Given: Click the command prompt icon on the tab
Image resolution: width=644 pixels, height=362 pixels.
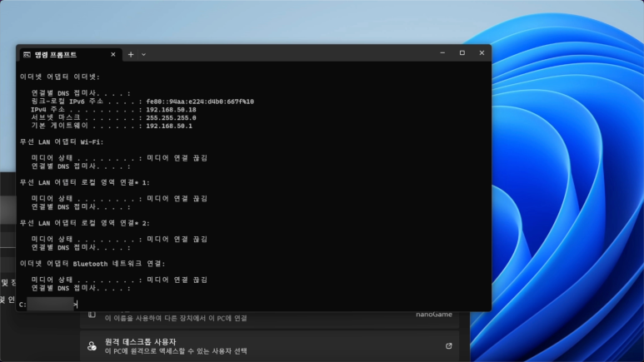Looking at the screenshot, I should (27, 55).
